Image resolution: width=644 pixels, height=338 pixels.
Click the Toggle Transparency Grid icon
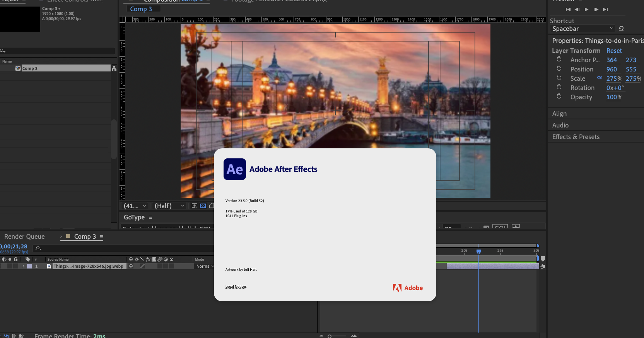pos(203,206)
